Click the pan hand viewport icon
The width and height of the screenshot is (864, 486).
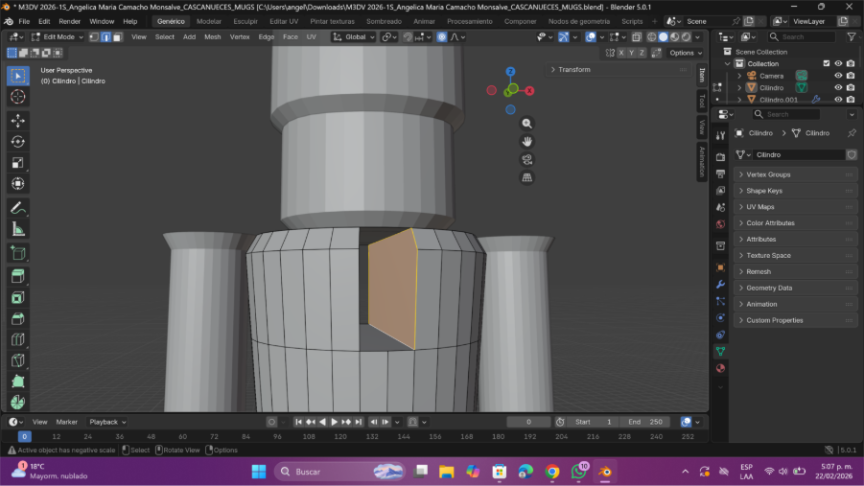[x=527, y=142]
